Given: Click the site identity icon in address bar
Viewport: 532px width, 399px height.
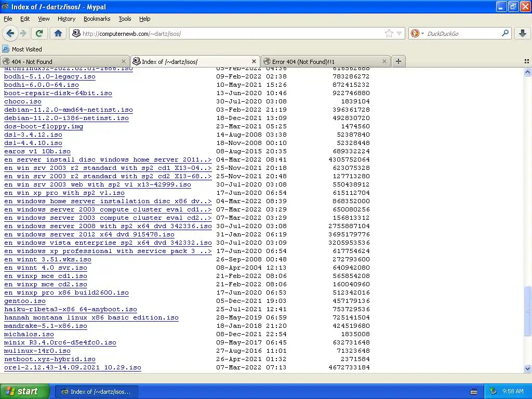Looking at the screenshot, I should pyautogui.click(x=77, y=33).
